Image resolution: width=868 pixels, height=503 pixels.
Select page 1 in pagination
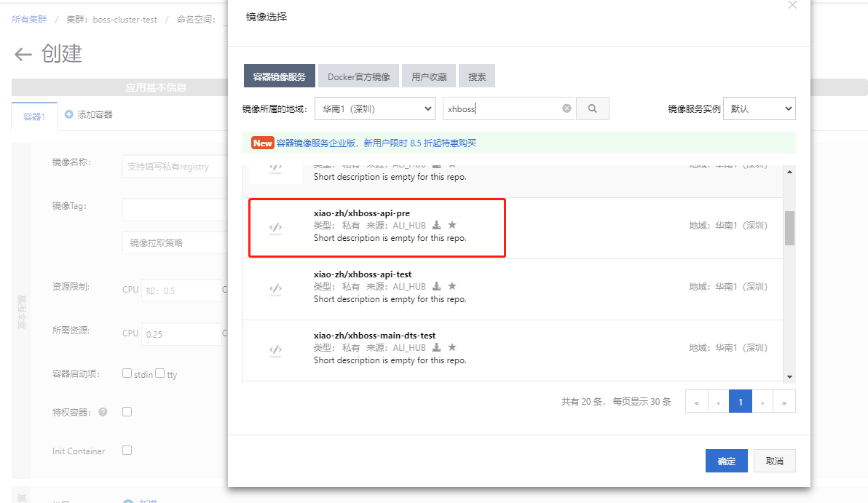[x=740, y=402]
